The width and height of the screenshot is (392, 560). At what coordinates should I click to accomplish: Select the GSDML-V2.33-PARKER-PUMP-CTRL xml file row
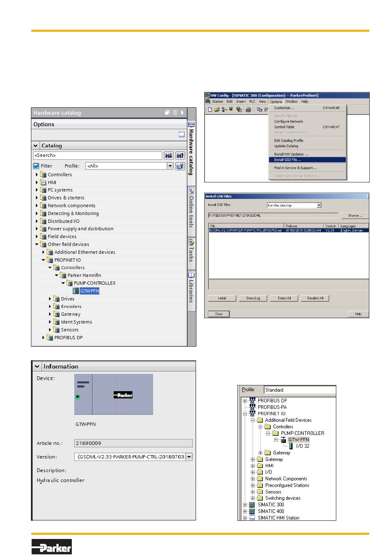(289, 230)
